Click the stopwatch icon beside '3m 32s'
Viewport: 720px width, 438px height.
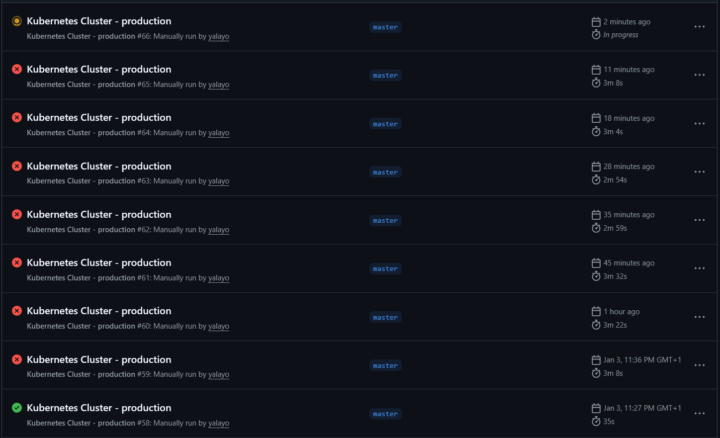pos(596,276)
